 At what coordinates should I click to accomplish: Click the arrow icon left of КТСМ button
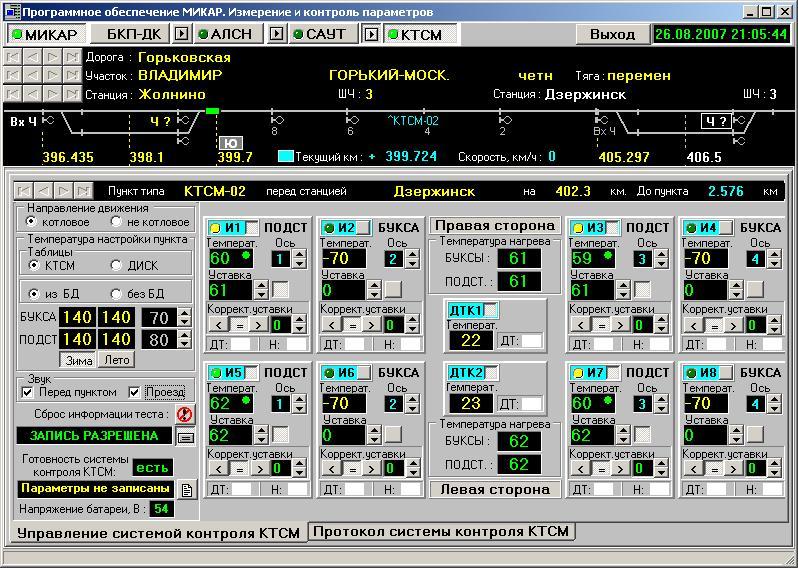371,34
